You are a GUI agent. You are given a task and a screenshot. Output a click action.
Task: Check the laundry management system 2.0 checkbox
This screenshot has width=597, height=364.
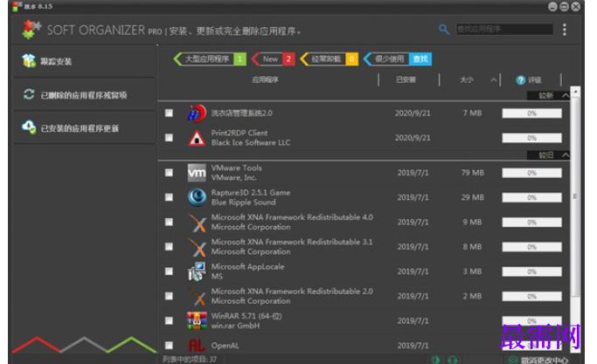click(x=169, y=113)
